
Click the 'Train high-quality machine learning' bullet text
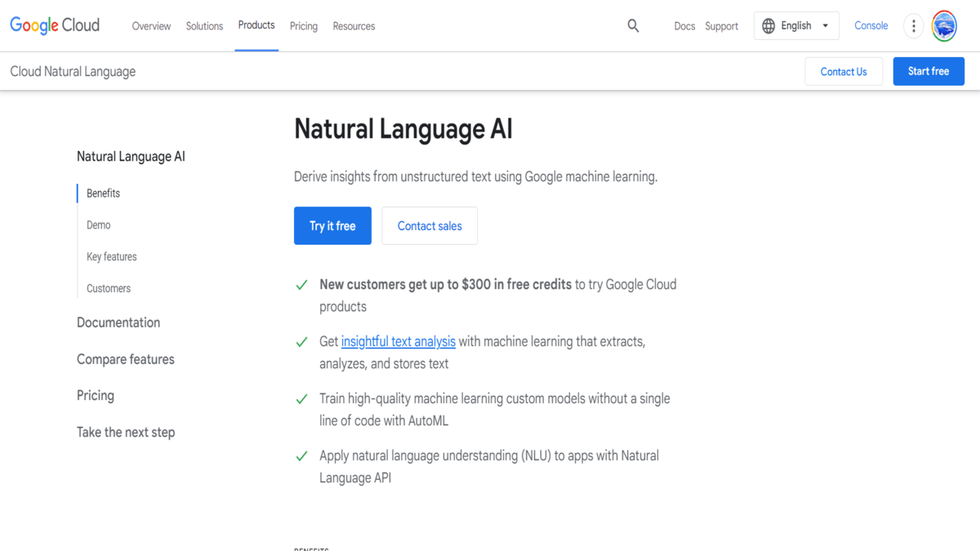pyautogui.click(x=494, y=410)
